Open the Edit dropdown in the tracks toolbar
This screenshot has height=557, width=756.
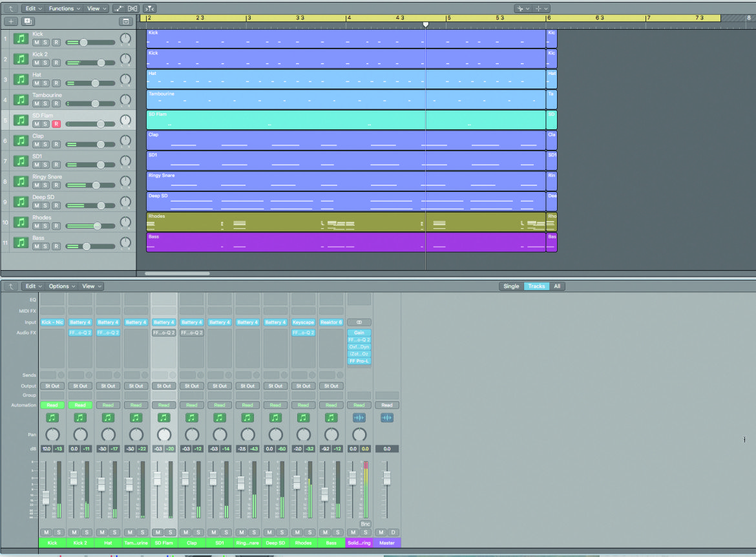coord(34,8)
